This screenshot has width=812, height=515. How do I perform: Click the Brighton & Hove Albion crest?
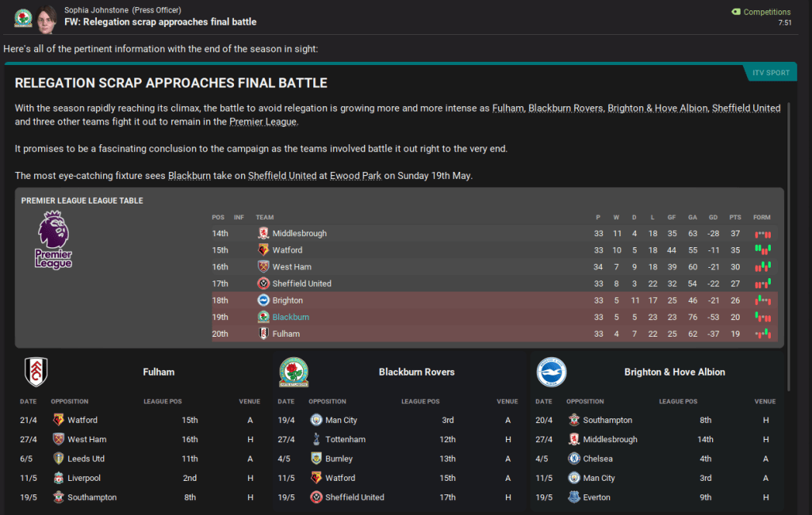click(551, 372)
